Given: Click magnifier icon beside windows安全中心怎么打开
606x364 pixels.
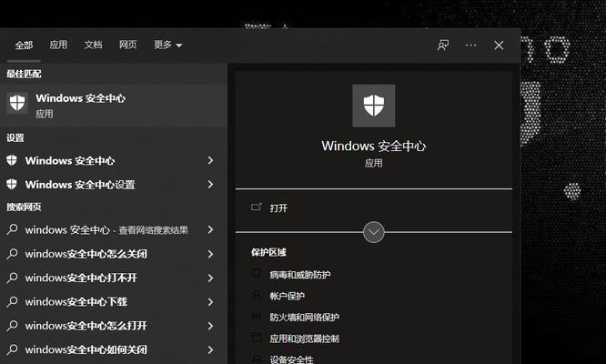Looking at the screenshot, I should [x=12, y=326].
